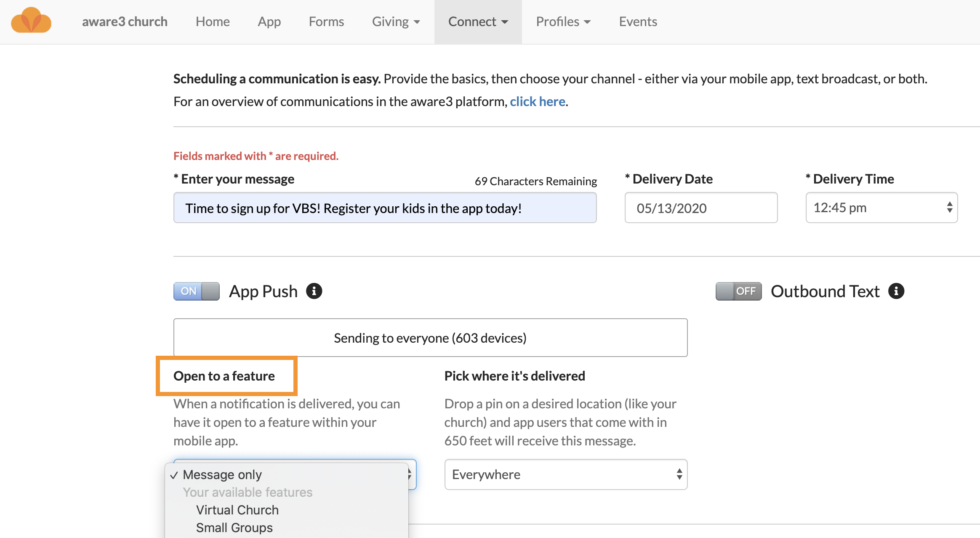Viewport: 980px width, 538px height.
Task: Open the Everywhere delivery location dropdown
Action: (565, 474)
